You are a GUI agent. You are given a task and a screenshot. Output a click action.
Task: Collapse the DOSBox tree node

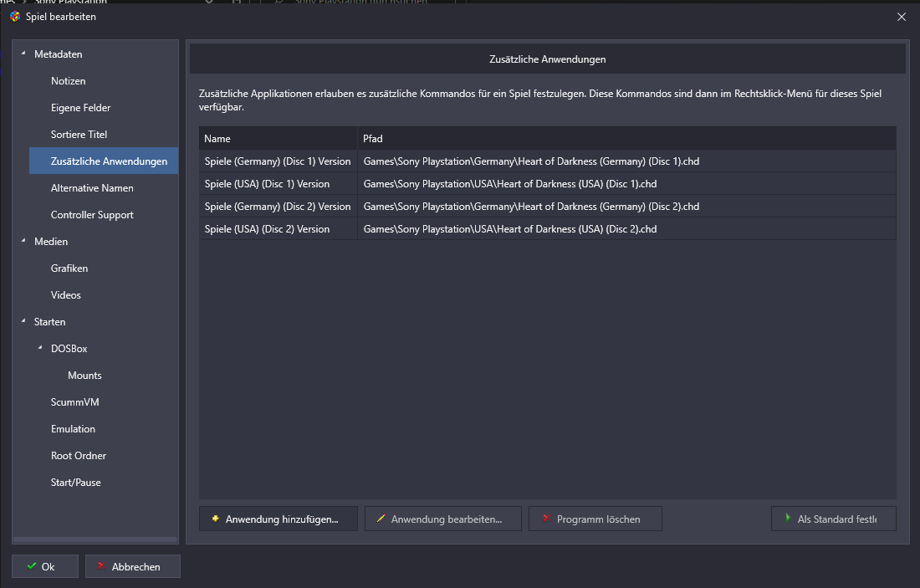pos(40,348)
